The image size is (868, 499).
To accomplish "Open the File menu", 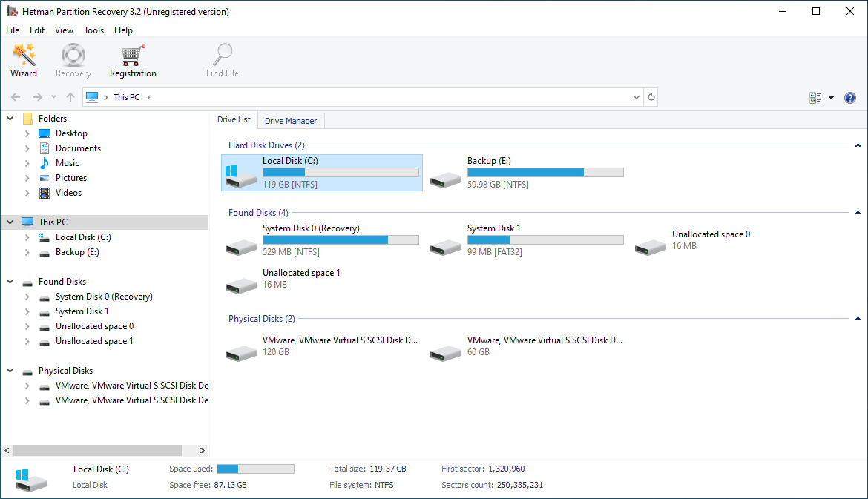I will [13, 30].
